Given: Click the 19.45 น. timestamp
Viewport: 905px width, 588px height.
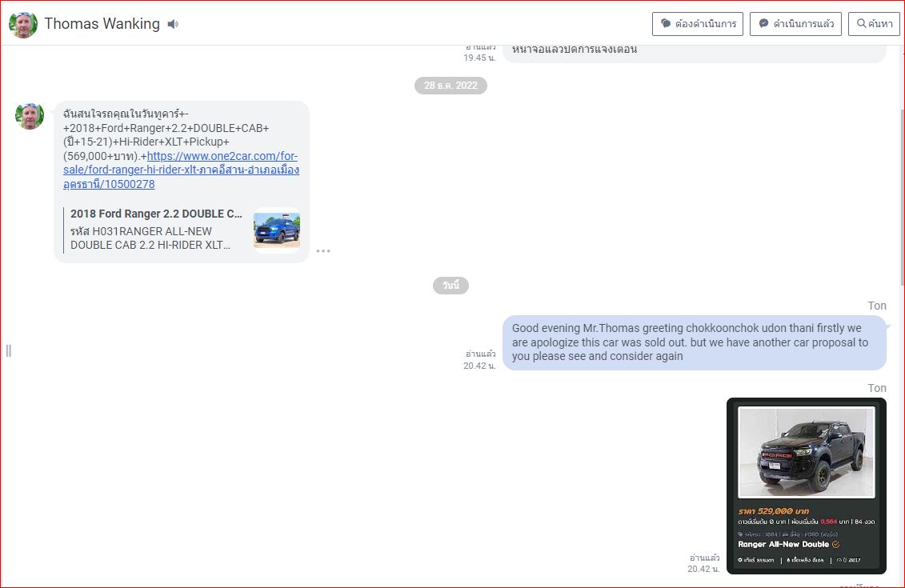Looking at the screenshot, I should [479, 58].
